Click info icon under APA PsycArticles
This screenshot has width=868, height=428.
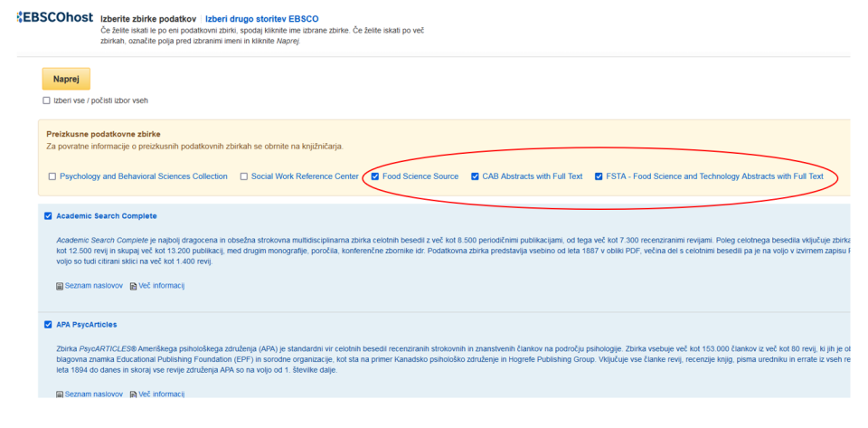point(134,395)
